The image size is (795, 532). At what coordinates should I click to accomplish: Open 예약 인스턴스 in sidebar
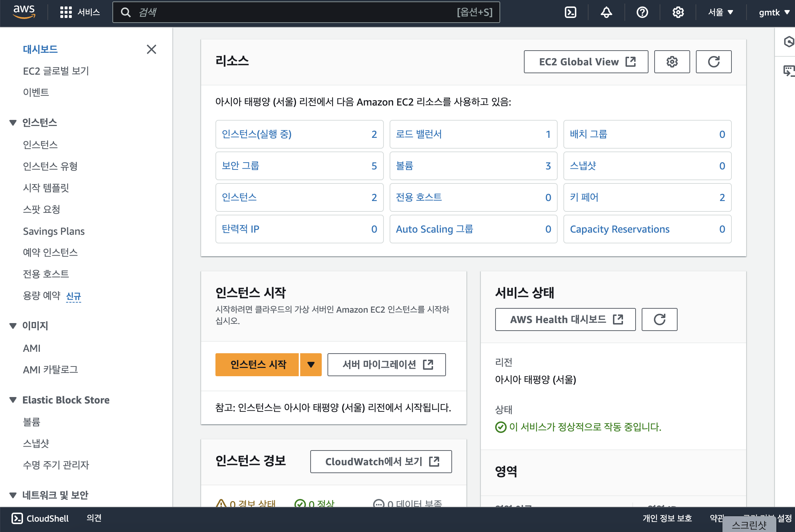click(x=50, y=252)
